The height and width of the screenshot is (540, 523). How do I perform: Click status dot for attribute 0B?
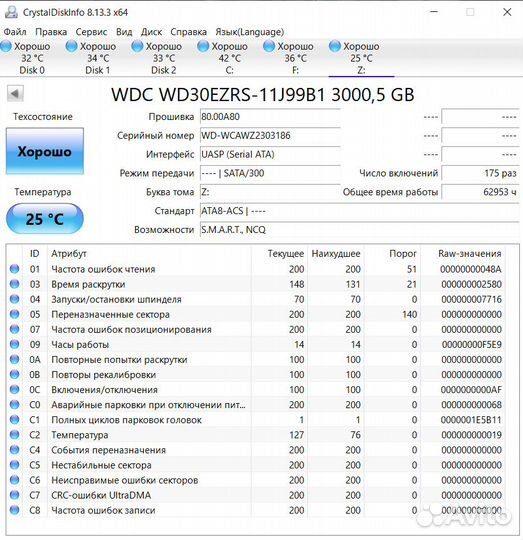14,374
